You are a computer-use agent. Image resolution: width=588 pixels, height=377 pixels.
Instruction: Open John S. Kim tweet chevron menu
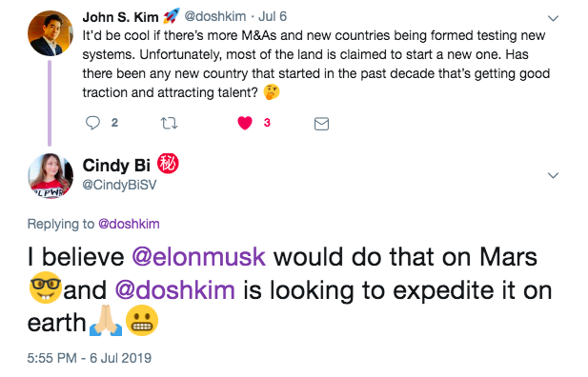(553, 18)
